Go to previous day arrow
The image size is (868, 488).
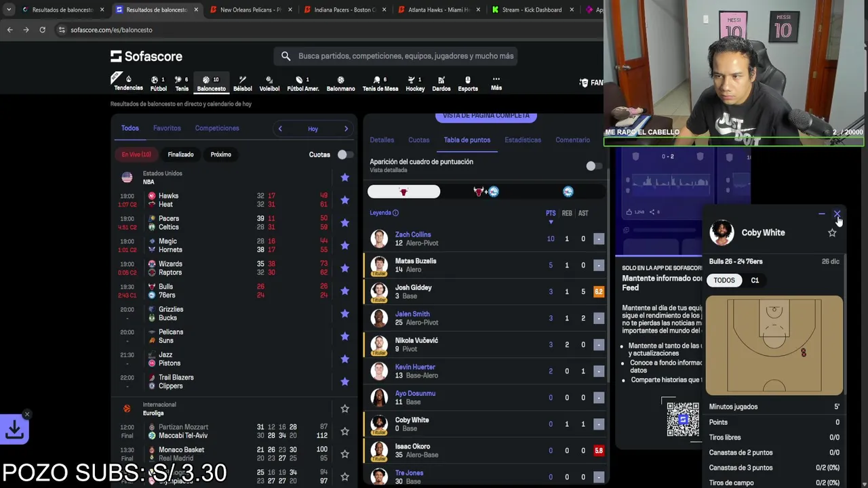point(280,129)
